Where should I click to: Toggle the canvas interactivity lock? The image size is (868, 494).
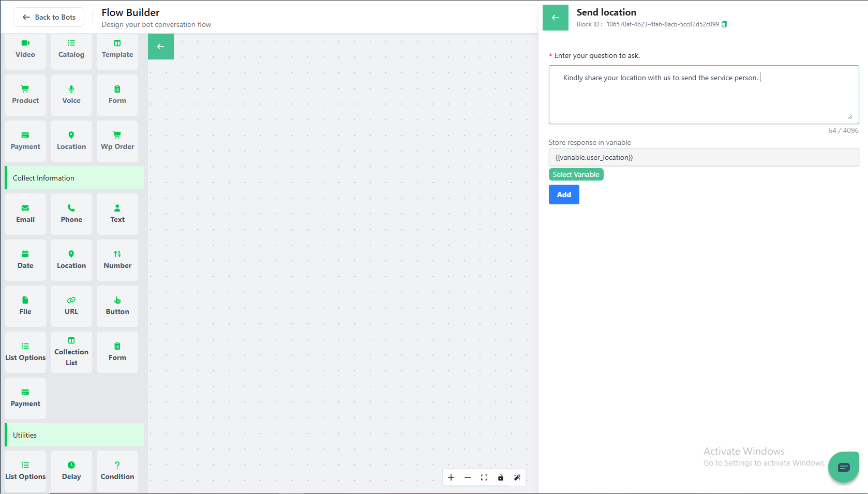coord(501,477)
